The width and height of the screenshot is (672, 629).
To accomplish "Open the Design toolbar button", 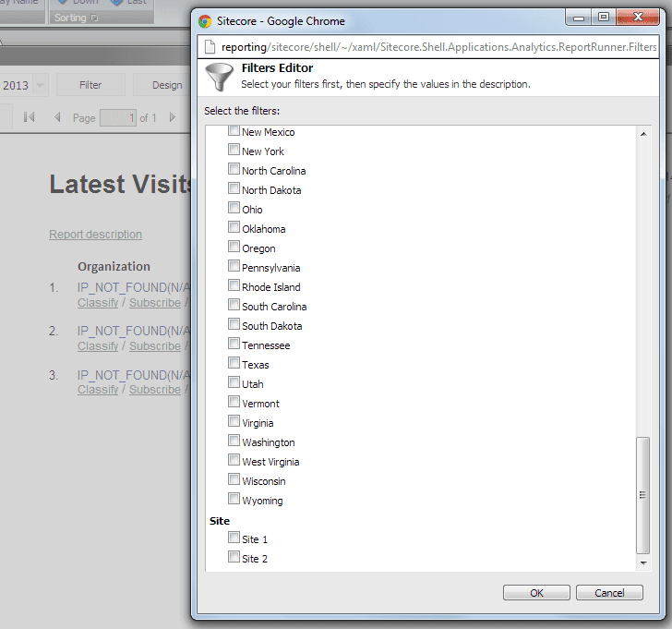I will [x=167, y=85].
